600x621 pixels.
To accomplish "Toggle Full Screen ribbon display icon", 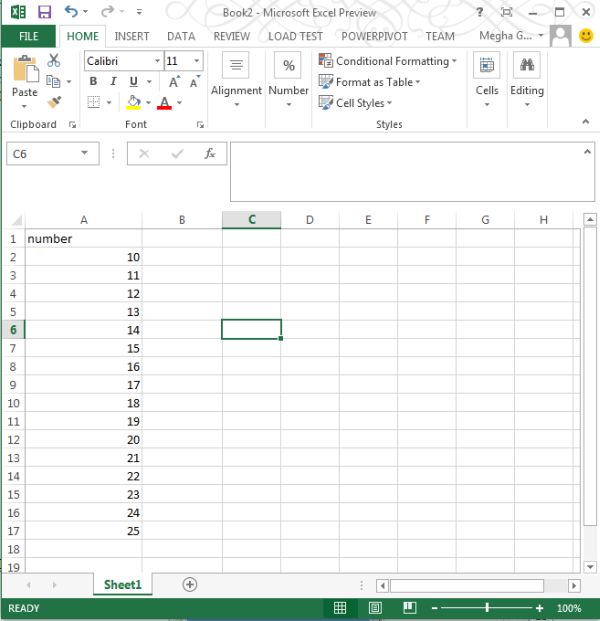I will 507,12.
